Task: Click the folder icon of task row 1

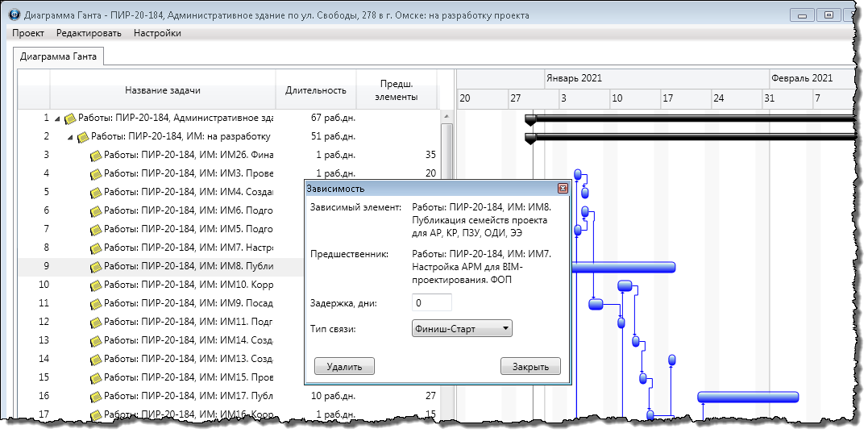Action: [x=70, y=118]
